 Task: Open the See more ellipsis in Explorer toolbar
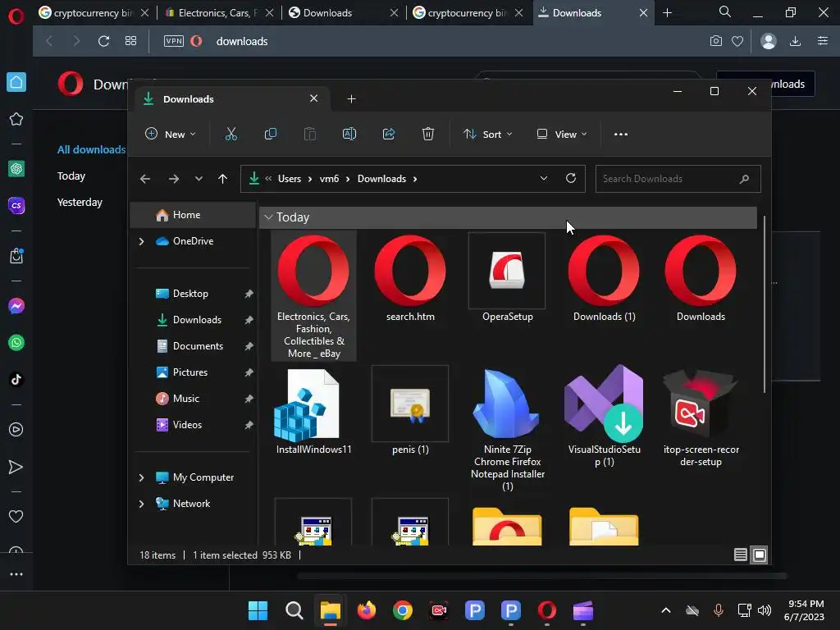tap(621, 135)
